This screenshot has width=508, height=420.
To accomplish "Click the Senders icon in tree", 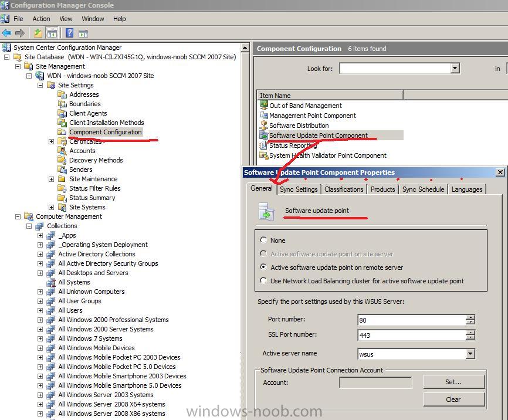I will [62, 170].
